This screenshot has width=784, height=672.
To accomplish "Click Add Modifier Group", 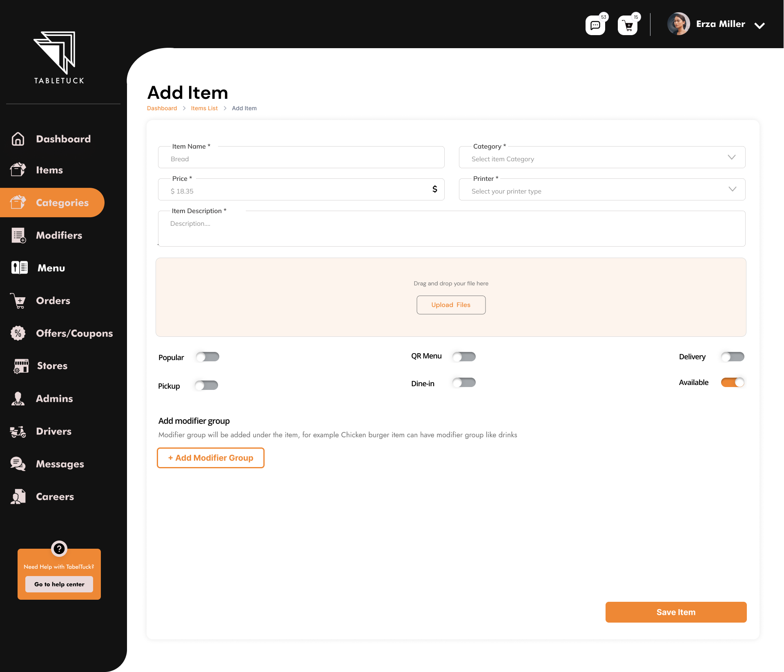I will pos(210,458).
